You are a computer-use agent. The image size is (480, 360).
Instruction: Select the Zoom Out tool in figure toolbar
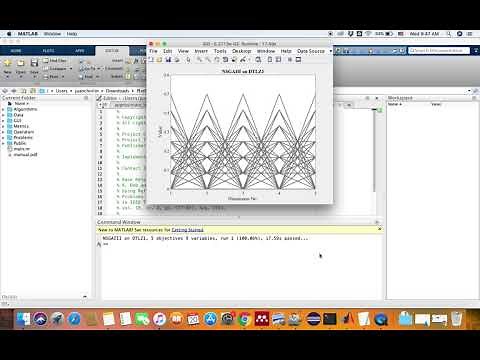pyautogui.click(x=208, y=60)
